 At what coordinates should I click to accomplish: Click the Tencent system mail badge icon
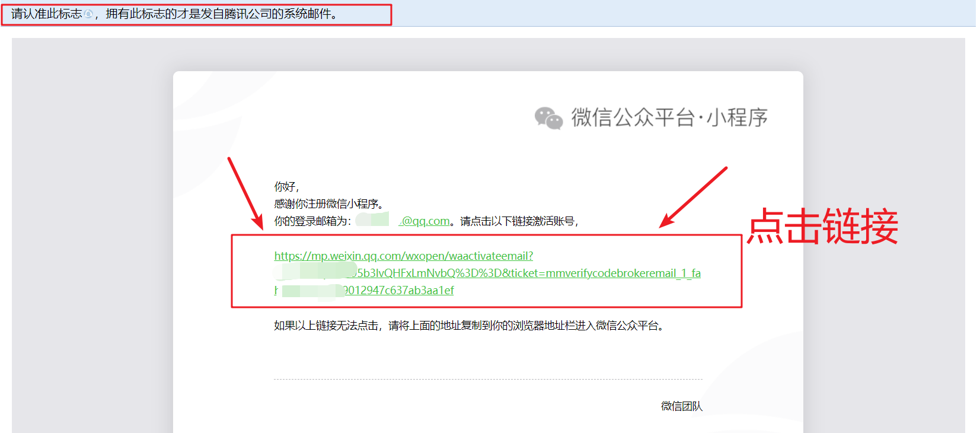pyautogui.click(x=88, y=14)
